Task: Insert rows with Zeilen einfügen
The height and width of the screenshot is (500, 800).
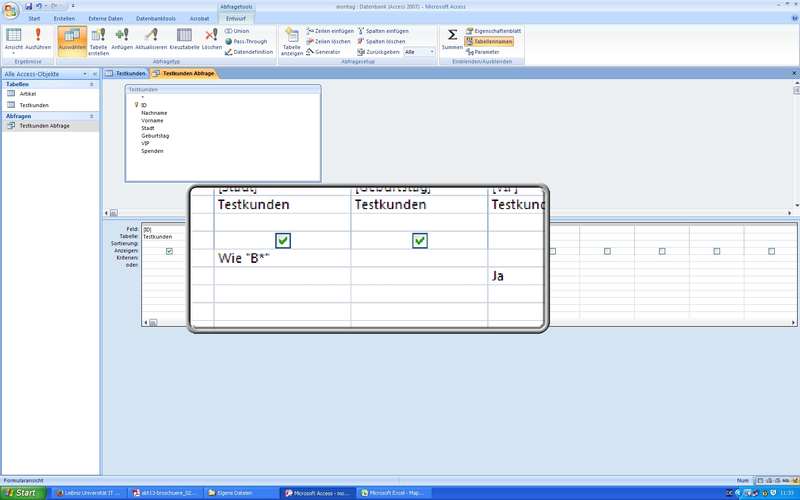Action: pos(330,31)
